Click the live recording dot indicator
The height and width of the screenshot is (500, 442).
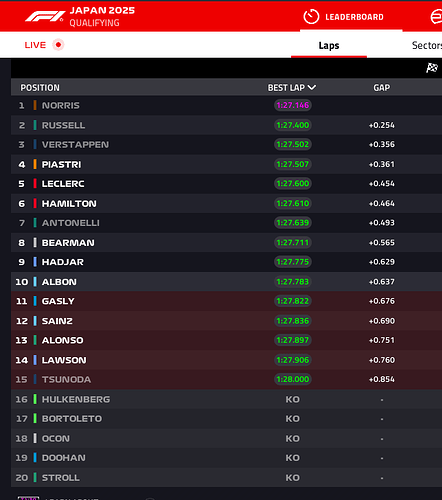(x=58, y=45)
